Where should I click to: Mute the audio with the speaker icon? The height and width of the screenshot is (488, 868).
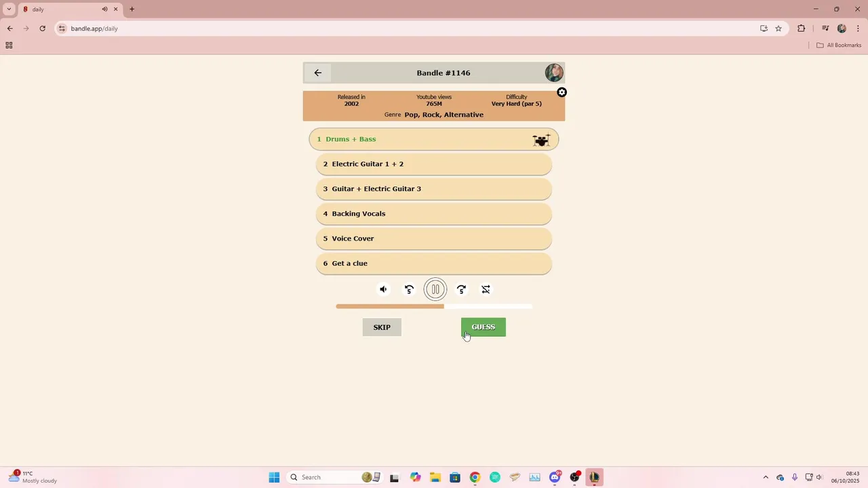click(383, 289)
